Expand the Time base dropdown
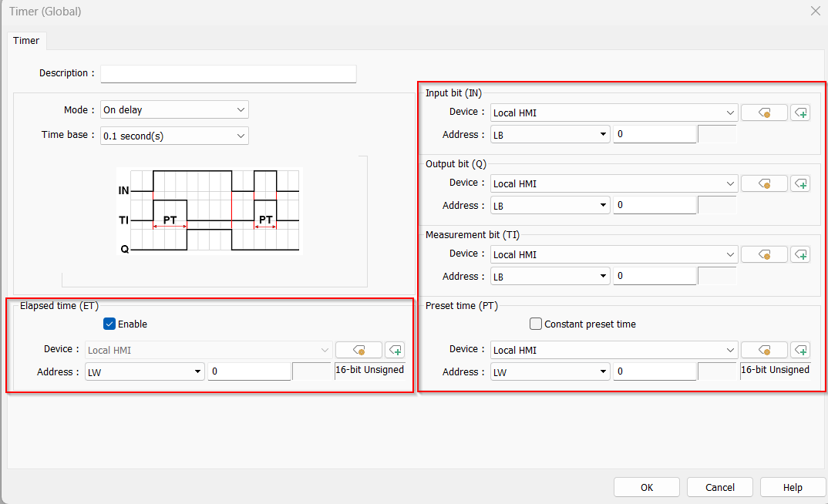The image size is (828, 504). point(174,136)
